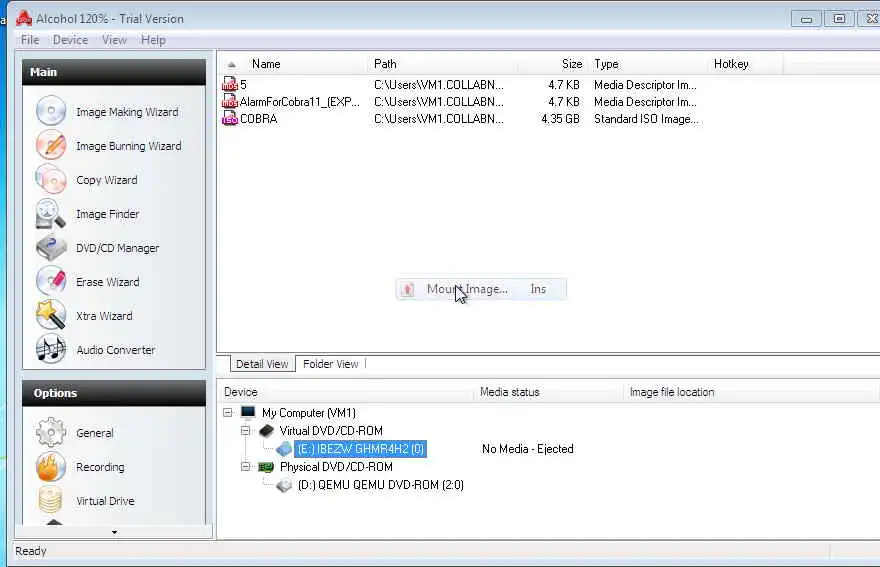Click the Device column header
The height and width of the screenshot is (567, 880).
pos(241,392)
